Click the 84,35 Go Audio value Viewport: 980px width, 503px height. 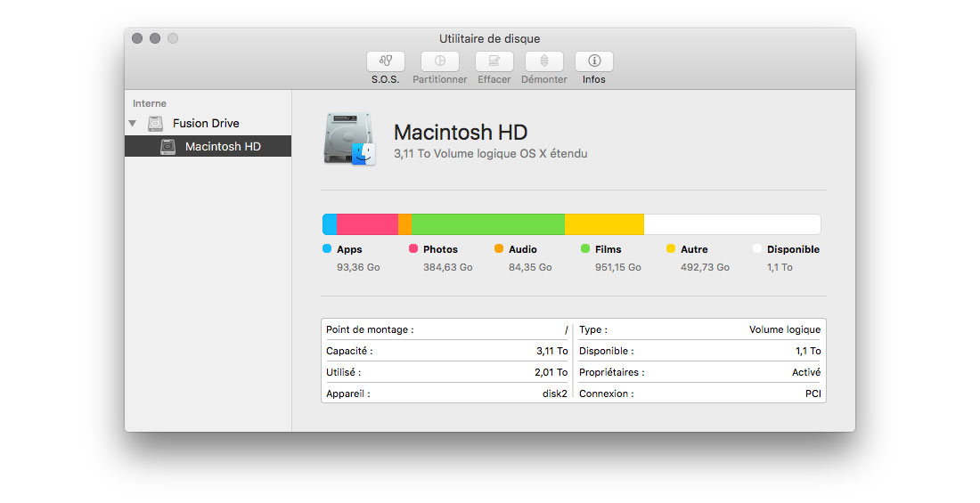pyautogui.click(x=530, y=267)
